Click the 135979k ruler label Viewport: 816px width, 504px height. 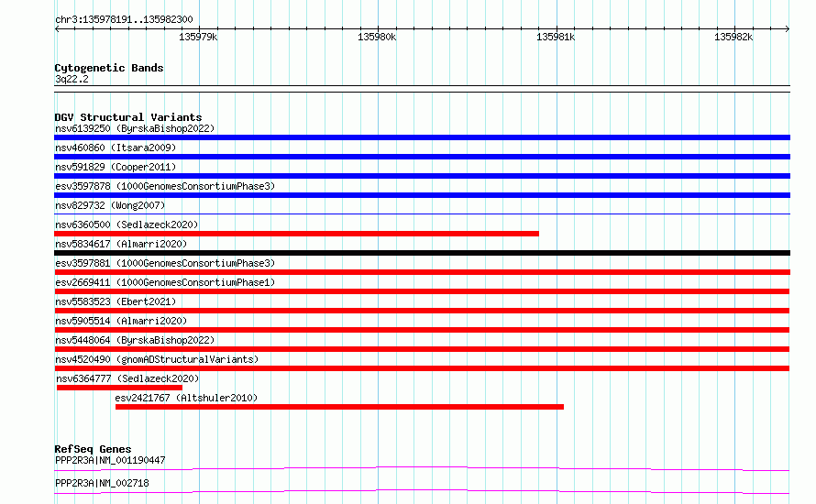198,37
